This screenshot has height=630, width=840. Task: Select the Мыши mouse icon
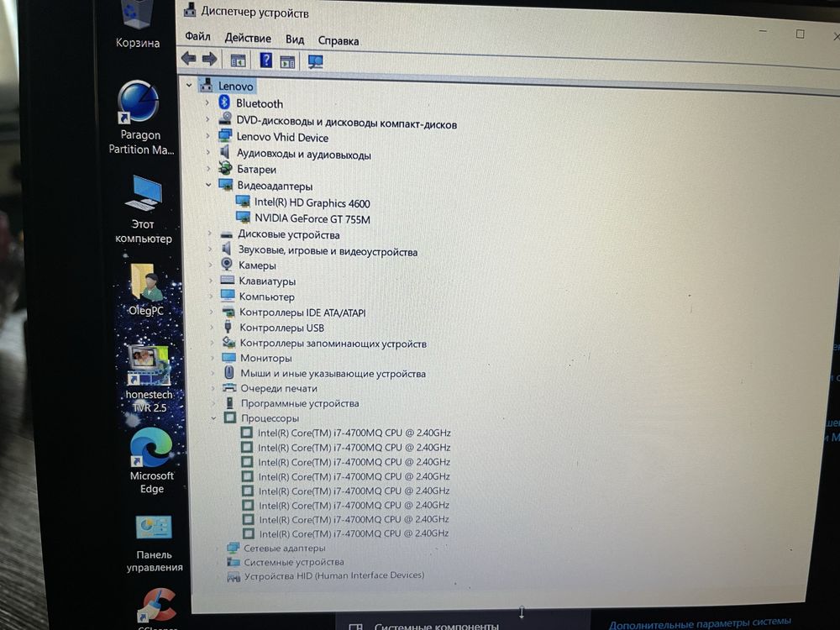click(229, 372)
